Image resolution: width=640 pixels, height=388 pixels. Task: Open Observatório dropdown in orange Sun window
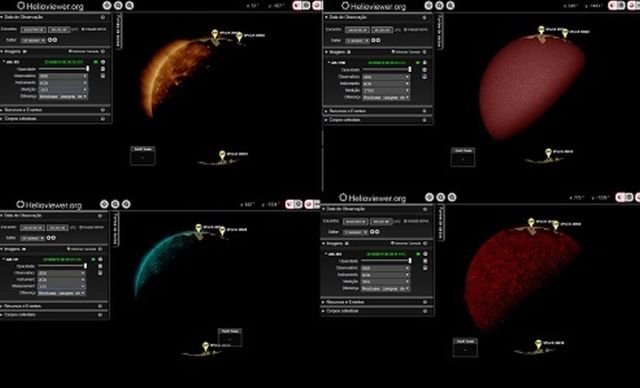click(x=63, y=76)
